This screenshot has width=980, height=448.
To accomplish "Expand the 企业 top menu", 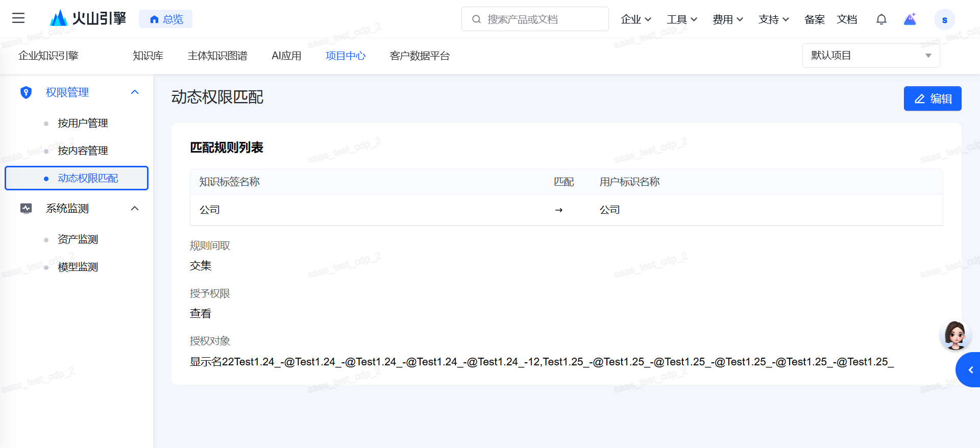I will coord(635,19).
